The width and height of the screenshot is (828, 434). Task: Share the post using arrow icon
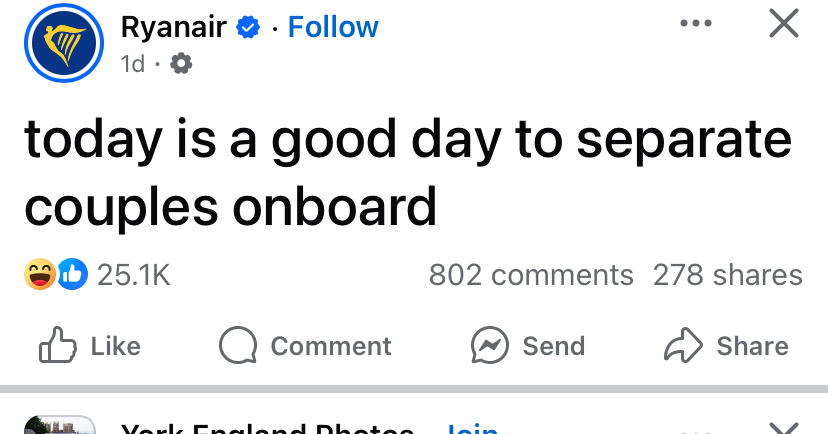click(683, 346)
